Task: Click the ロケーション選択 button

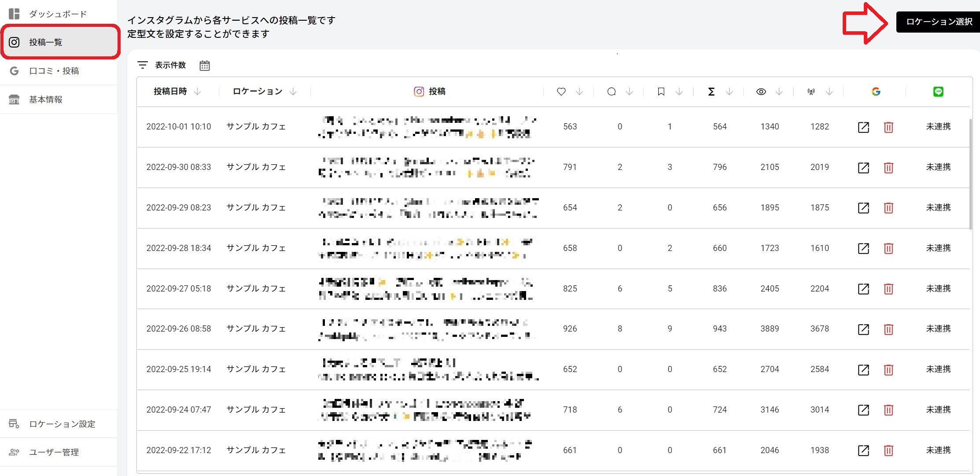Action: pyautogui.click(x=938, y=22)
